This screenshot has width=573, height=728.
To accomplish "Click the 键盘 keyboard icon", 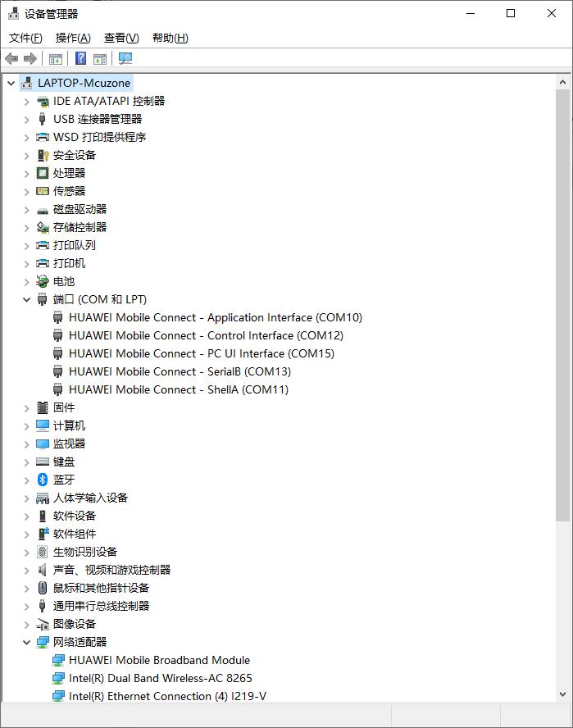I will pyautogui.click(x=43, y=462).
